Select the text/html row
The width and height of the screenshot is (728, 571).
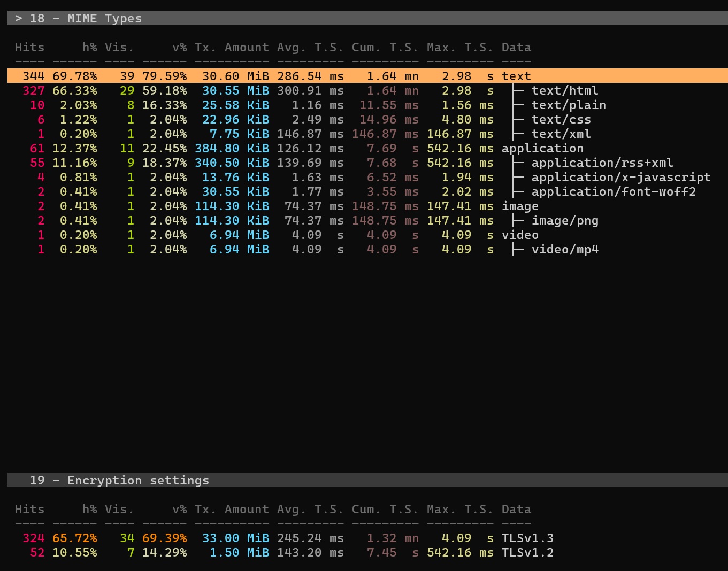pos(564,90)
